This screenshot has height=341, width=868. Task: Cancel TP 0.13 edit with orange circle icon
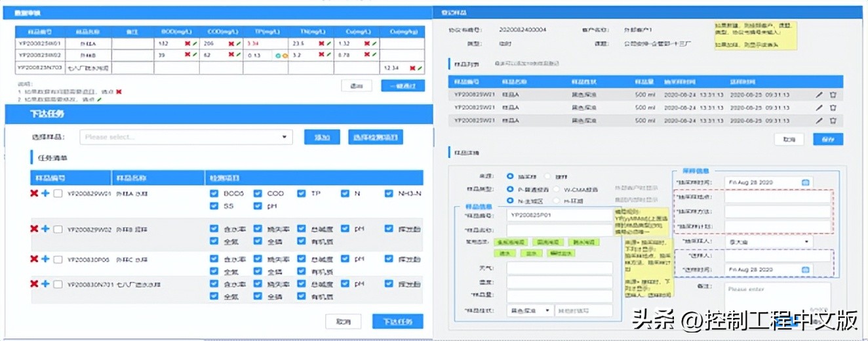click(285, 55)
